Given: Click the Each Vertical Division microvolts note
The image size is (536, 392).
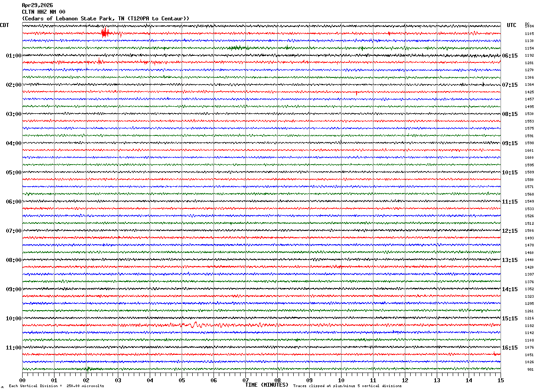Looking at the screenshot, I should point(56,386).
